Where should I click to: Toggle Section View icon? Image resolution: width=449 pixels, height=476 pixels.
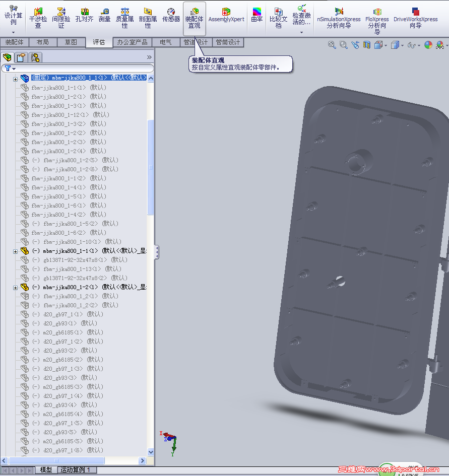[367, 45]
